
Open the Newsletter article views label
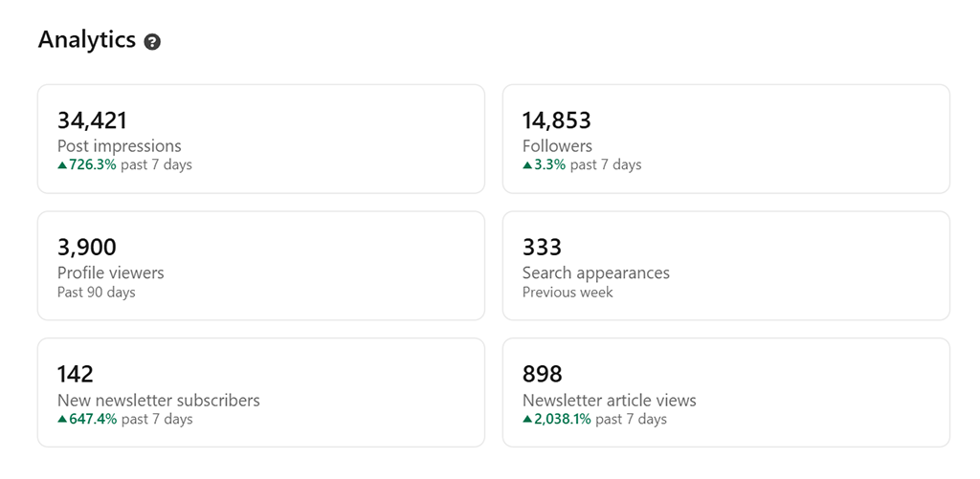609,400
